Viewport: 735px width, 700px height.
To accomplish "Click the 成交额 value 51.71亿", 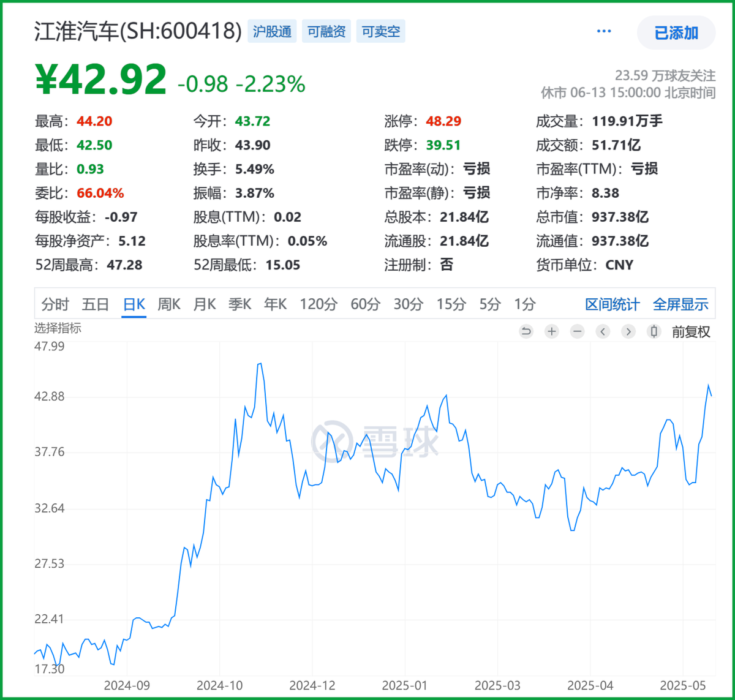I will [x=616, y=145].
